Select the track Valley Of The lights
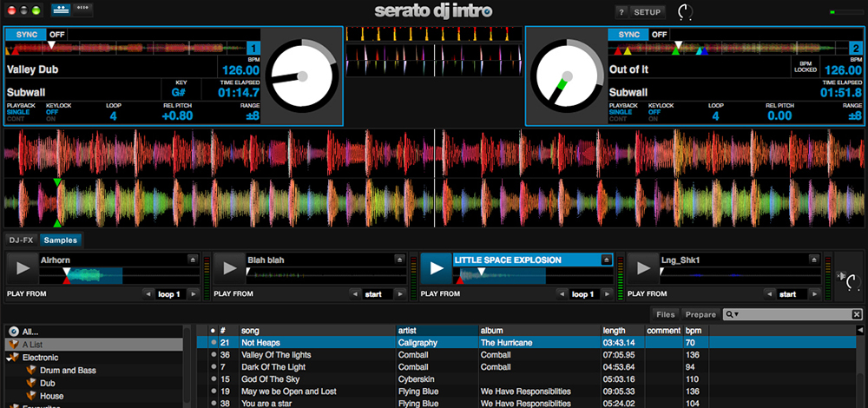Screen dimensions: 868x408 tap(276, 355)
